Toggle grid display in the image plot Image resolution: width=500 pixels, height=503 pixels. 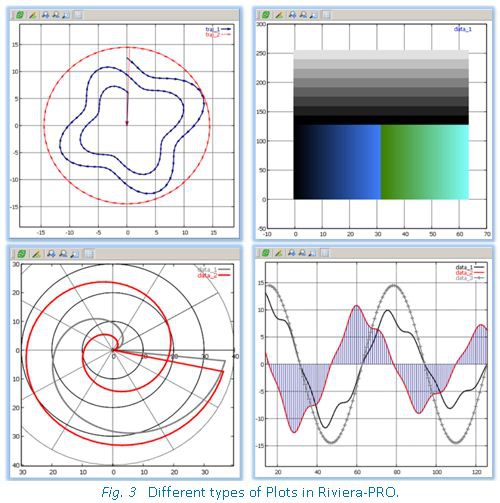point(326,15)
